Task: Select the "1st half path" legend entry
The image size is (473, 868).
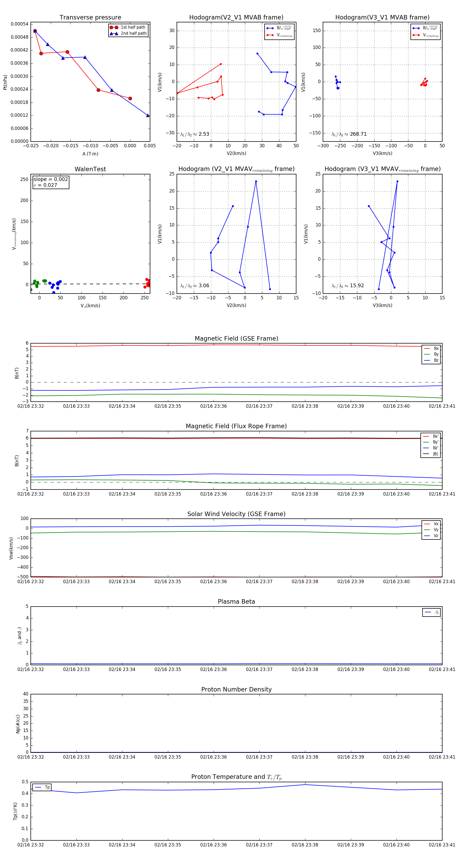Action: (x=128, y=27)
